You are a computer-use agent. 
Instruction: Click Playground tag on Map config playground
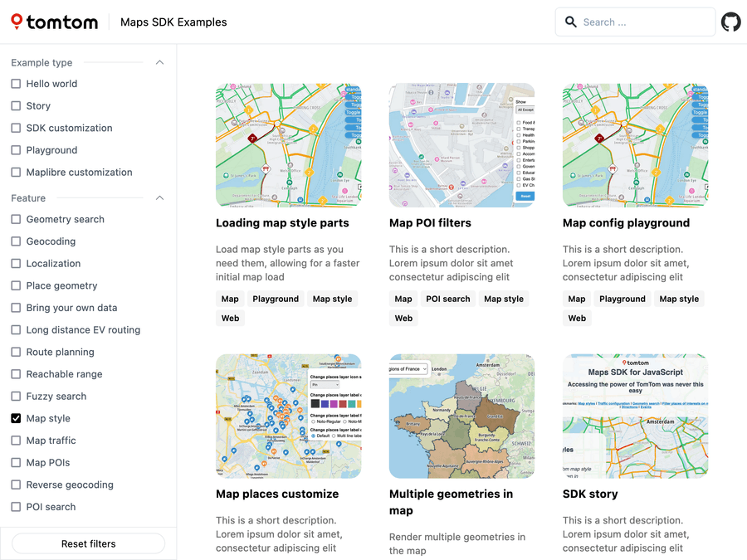622,299
